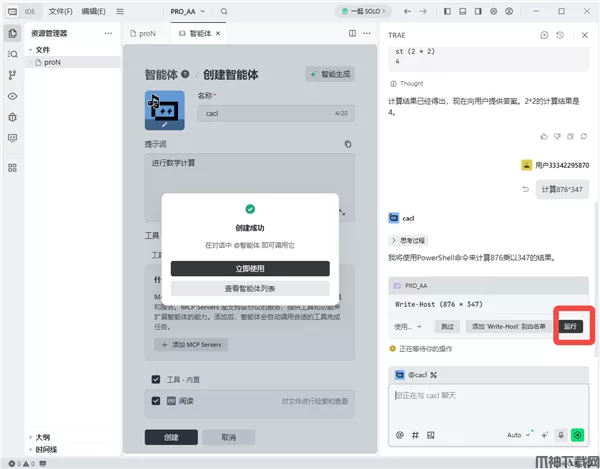
Task: Select the proN file in the Explorer
Action: click(x=73, y=62)
